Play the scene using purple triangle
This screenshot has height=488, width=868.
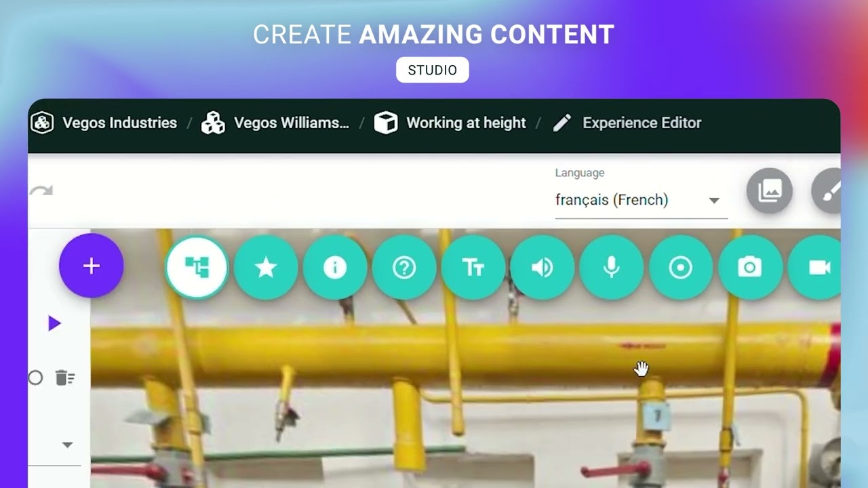55,324
